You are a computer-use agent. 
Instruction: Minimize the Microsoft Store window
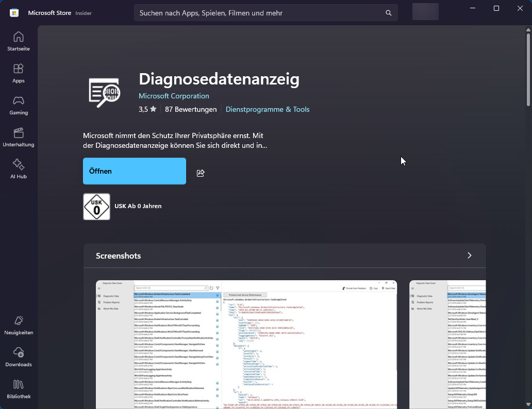coord(473,8)
